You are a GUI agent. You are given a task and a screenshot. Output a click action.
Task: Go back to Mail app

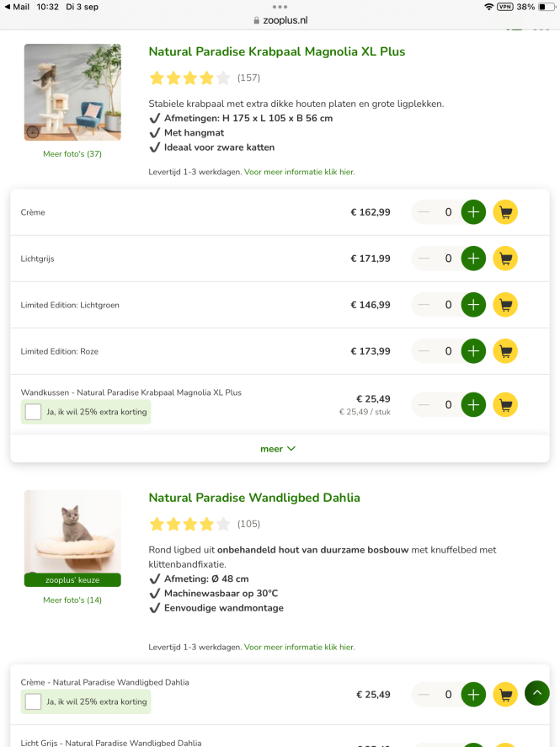[x=17, y=7]
